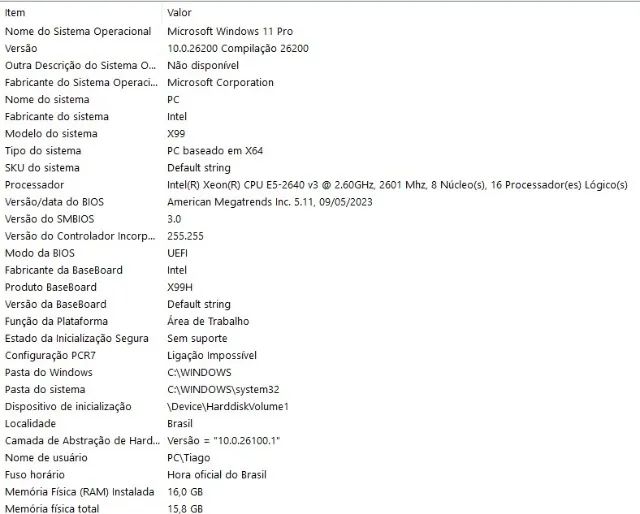Select the 'Configuração PCR7' row label

click(x=50, y=356)
